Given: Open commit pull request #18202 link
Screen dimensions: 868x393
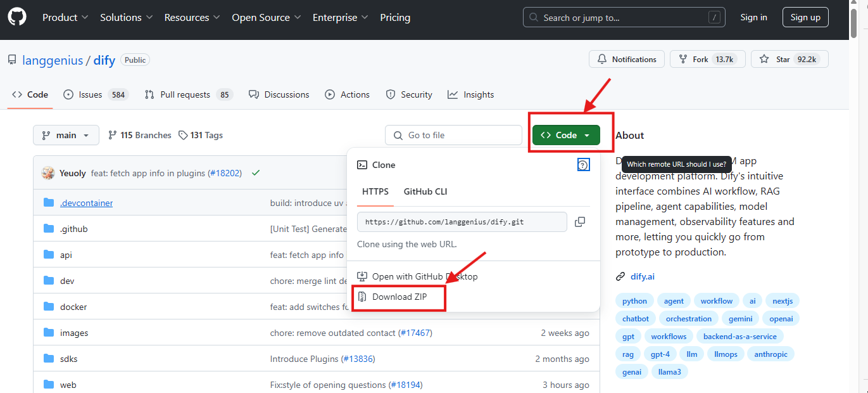Looking at the screenshot, I should (225, 172).
